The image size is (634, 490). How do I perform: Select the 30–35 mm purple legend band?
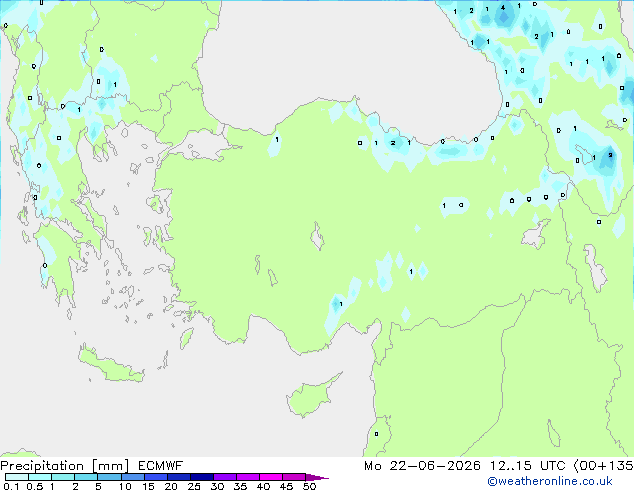point(225,477)
